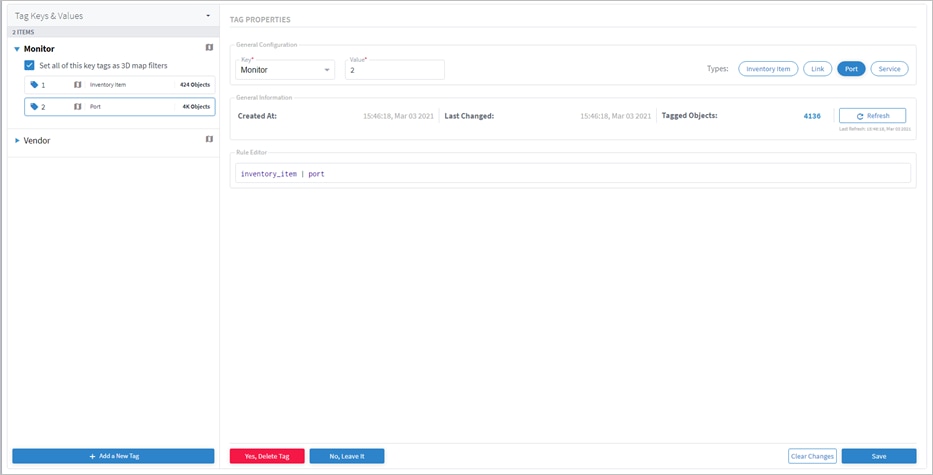933x475 pixels.
Task: Open the tagged objects count 4136 link
Action: coord(812,116)
